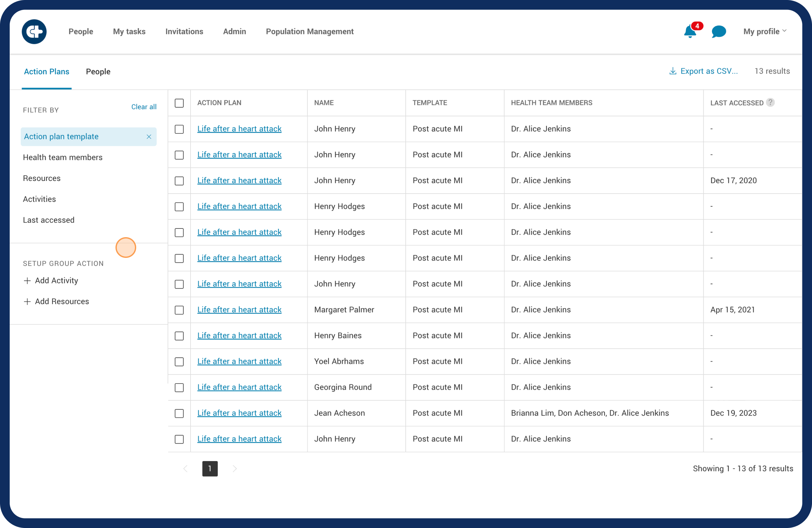The image size is (812, 528).
Task: Expand the Health team members filter
Action: (x=63, y=157)
